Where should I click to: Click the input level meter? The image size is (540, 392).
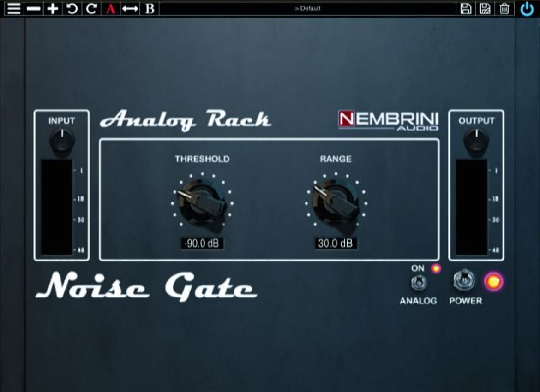[57, 207]
